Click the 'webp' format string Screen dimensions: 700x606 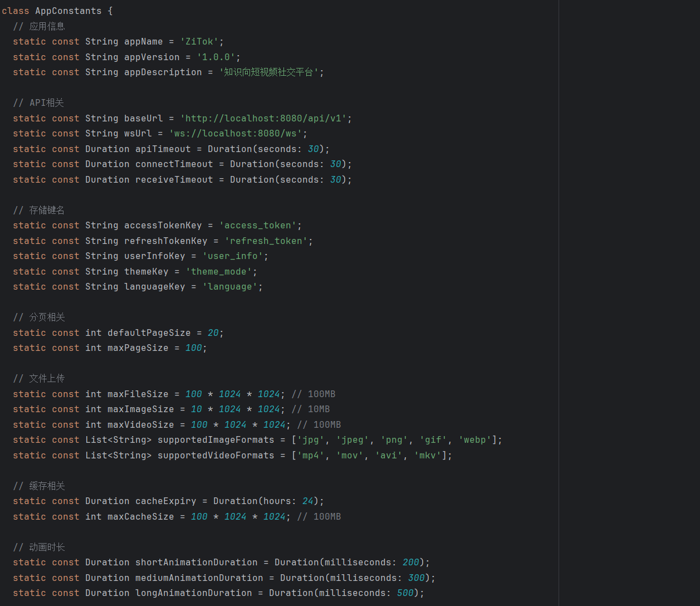tap(475, 440)
